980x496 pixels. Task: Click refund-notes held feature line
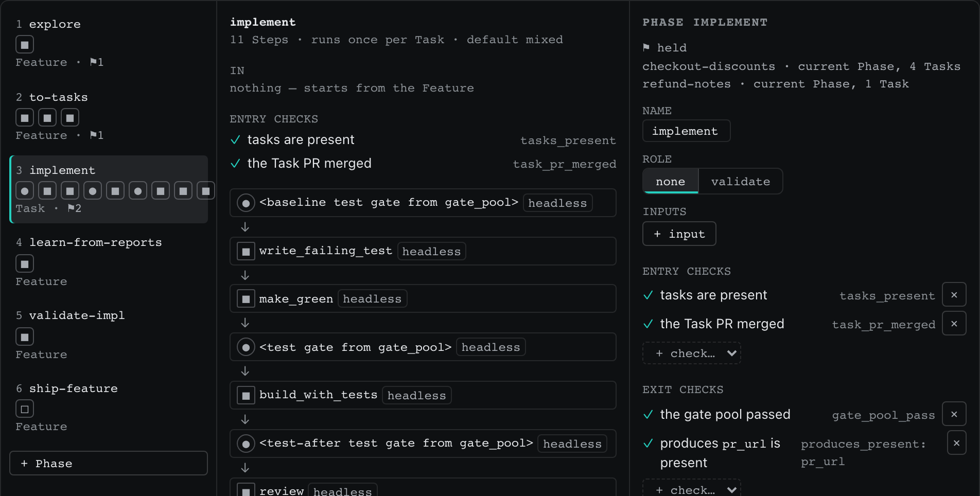click(x=776, y=84)
